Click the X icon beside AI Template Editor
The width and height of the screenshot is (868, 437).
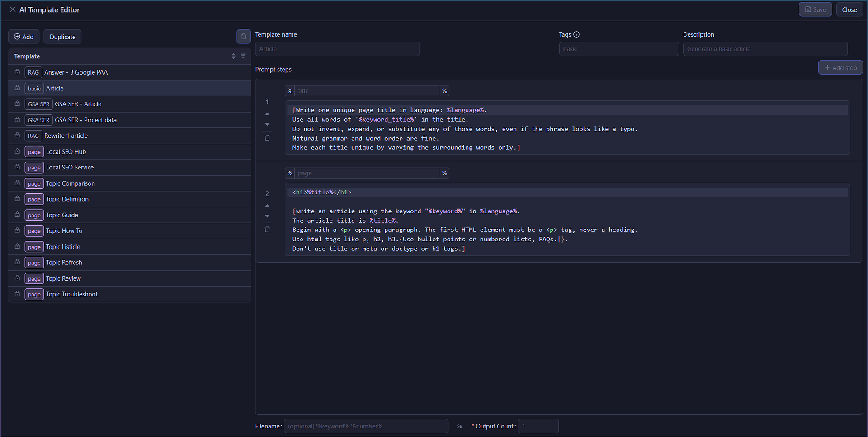13,9
